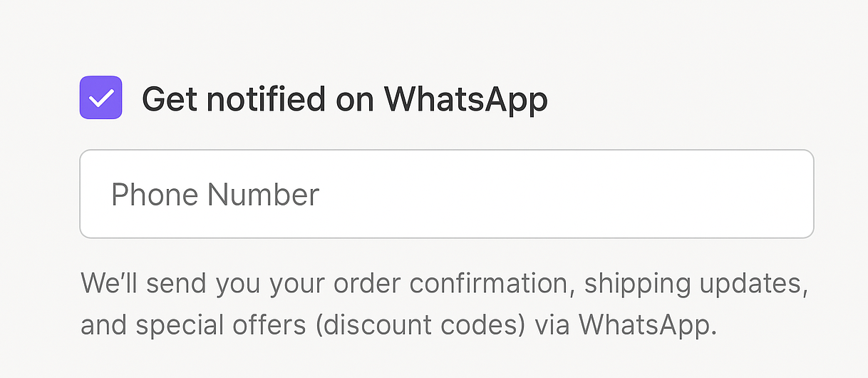Click the white checkmark icon in purple box
The width and height of the screenshot is (868, 378).
(100, 98)
